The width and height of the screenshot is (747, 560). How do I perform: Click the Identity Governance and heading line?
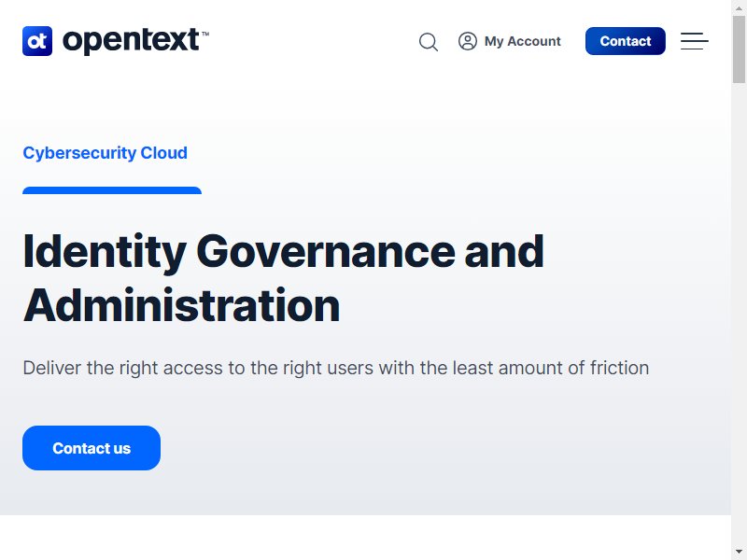tap(284, 252)
